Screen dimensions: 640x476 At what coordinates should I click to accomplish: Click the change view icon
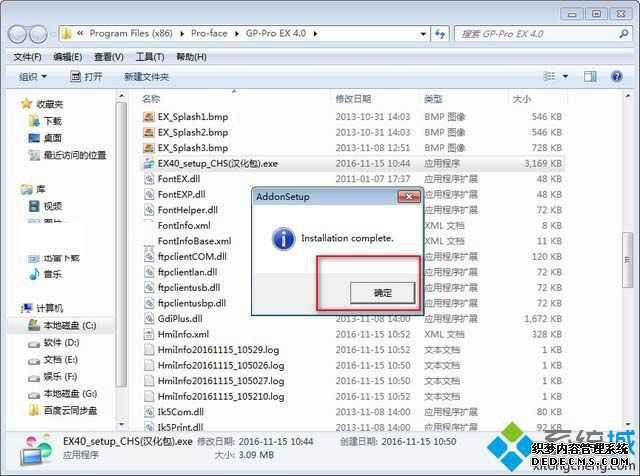click(x=549, y=76)
